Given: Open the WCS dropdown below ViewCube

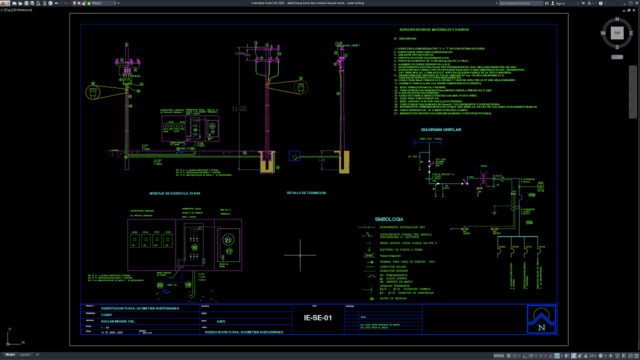Looking at the screenshot, I should click(x=617, y=57).
